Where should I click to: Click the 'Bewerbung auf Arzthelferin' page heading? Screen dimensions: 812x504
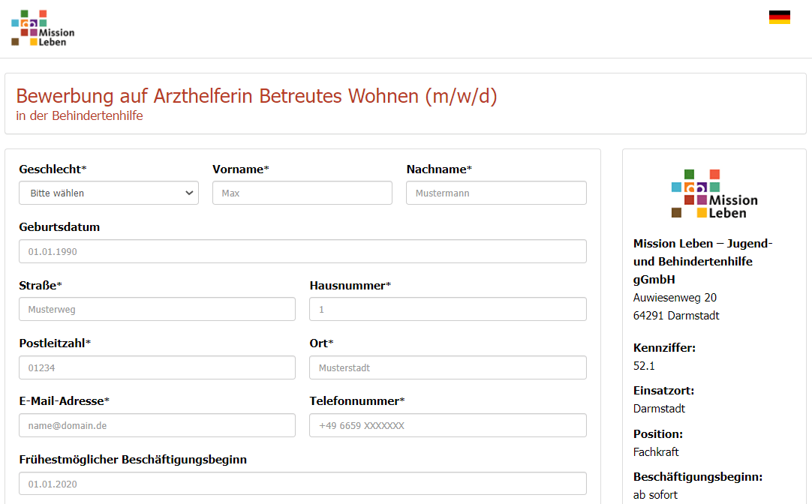point(256,96)
